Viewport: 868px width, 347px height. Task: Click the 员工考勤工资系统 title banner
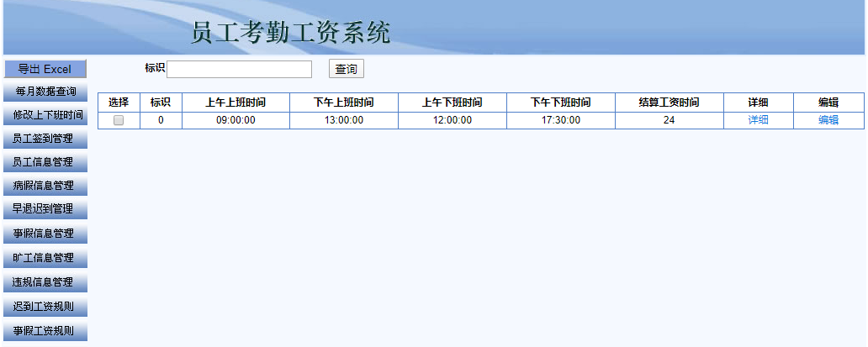pos(291,33)
